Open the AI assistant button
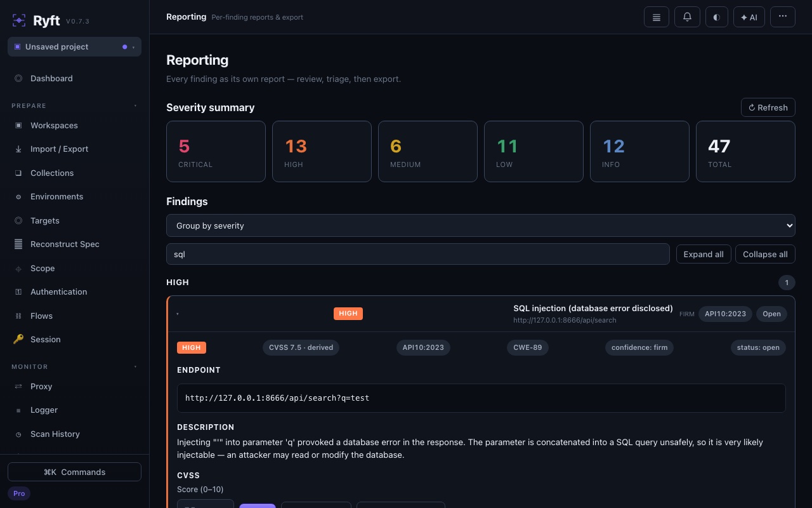This screenshot has height=508, width=812. pos(749,17)
